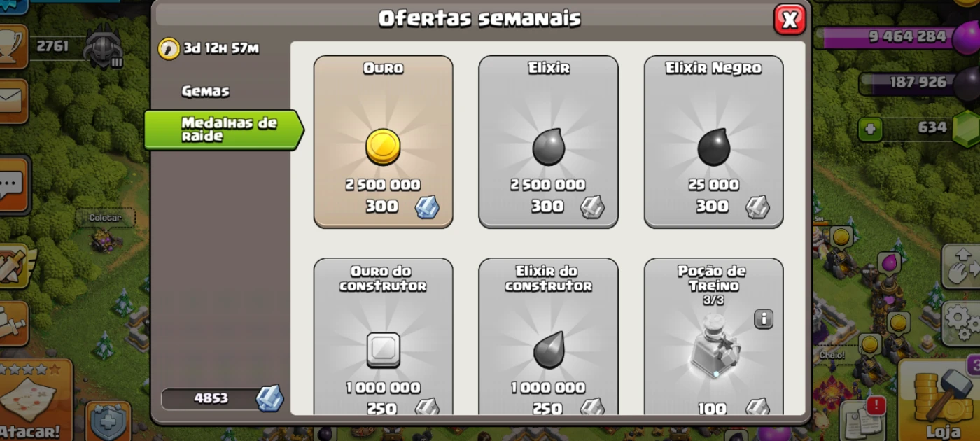Image resolution: width=980 pixels, height=441 pixels.
Task: Select the Ouro gold coin offer
Action: 383,142
